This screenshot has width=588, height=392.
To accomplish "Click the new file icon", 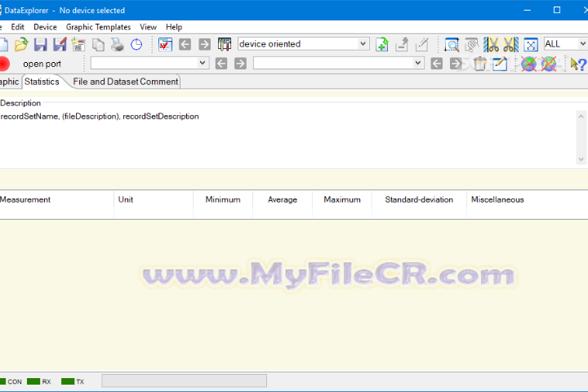I will click(x=3, y=44).
